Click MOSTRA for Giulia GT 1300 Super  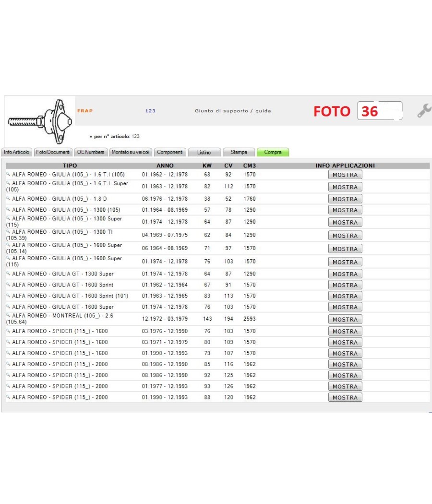[x=345, y=274]
